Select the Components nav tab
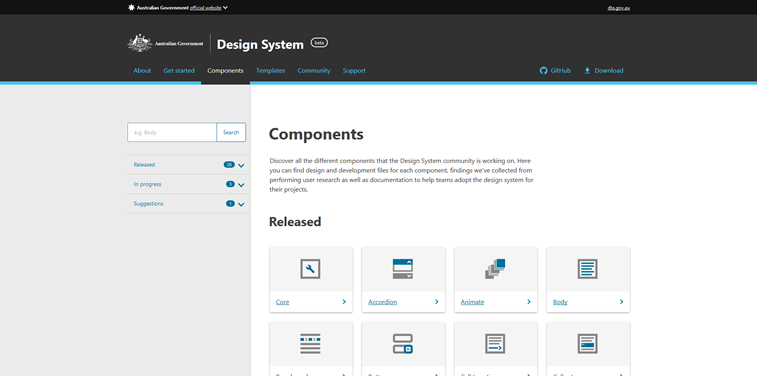The height and width of the screenshot is (376, 757). coord(225,70)
